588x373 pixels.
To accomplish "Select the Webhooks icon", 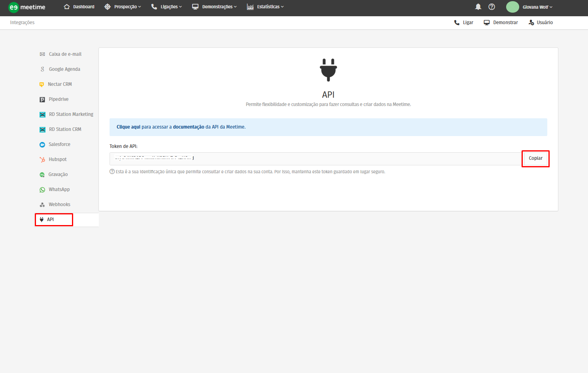I will point(42,205).
